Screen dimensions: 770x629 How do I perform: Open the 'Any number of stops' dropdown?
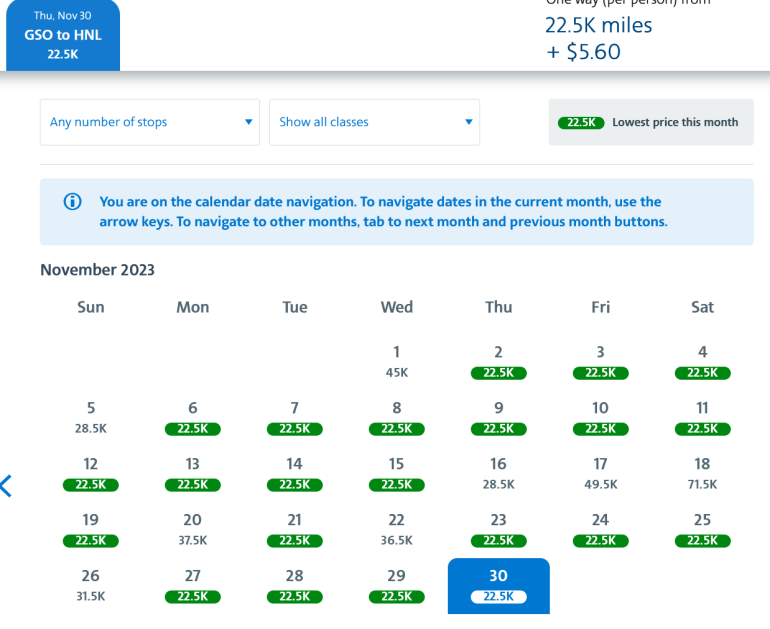pyautogui.click(x=150, y=122)
